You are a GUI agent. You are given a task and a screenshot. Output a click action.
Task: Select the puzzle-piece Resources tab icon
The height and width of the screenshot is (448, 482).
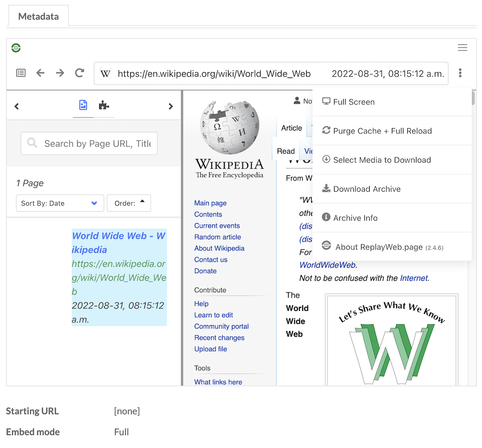[104, 105]
